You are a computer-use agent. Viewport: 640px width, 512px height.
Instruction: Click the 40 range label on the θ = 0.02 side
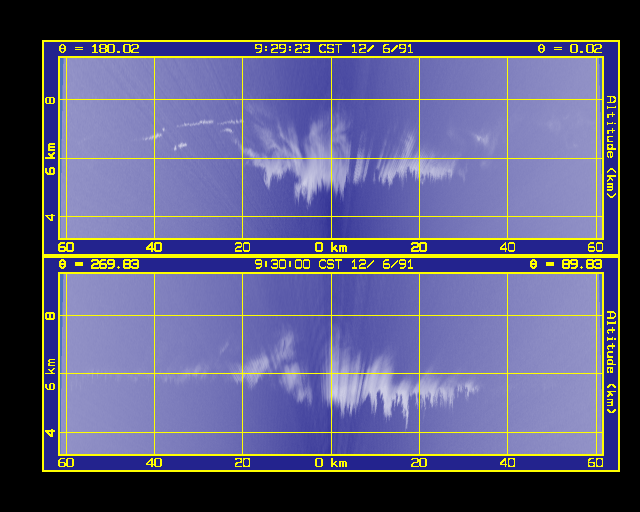click(x=507, y=247)
